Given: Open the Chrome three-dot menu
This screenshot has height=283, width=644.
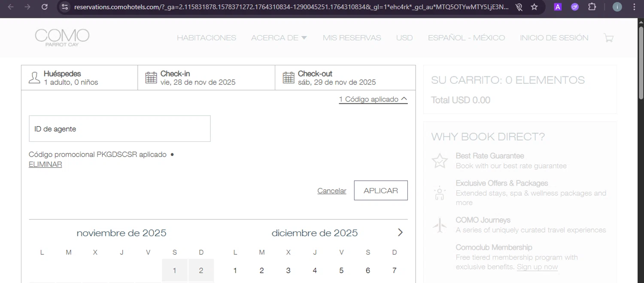Looking at the screenshot, I should point(634,7).
